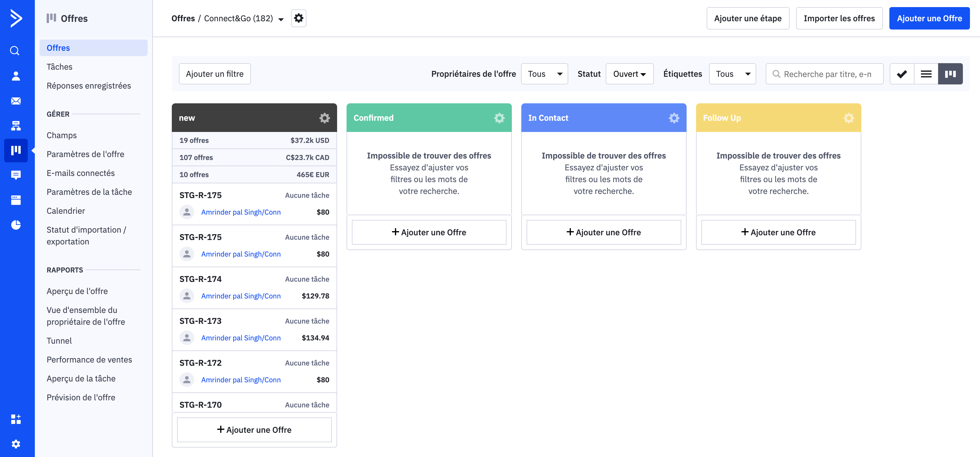Expand Connect&Go pipeline dropdown
980x457 pixels.
pyautogui.click(x=281, y=19)
